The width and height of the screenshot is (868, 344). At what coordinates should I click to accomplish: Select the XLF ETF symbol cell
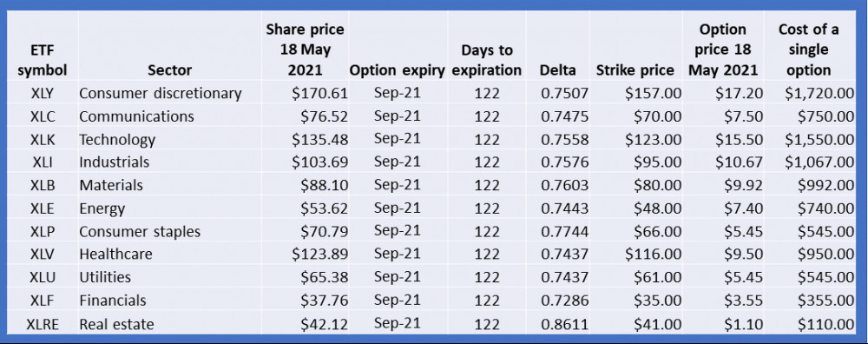42,301
